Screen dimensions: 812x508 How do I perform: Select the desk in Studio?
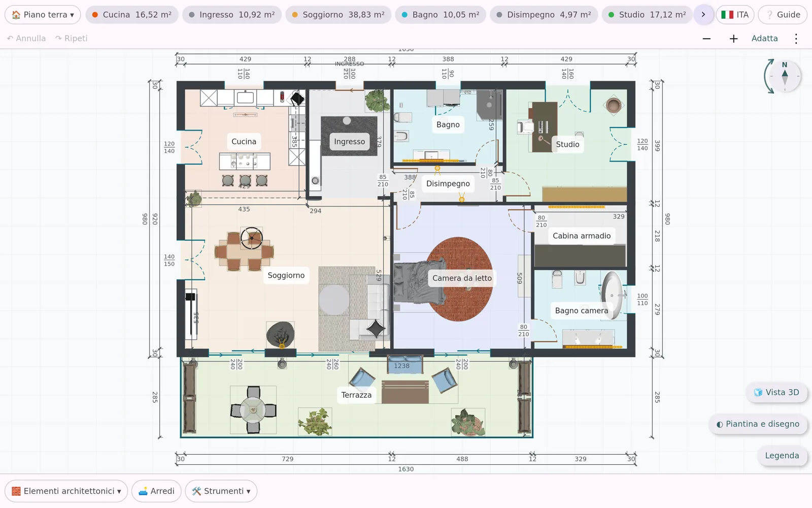[x=544, y=127]
